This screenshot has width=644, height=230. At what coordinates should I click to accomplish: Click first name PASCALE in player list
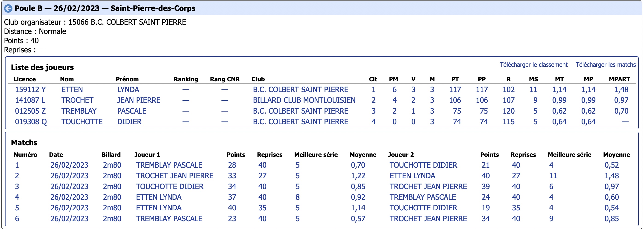[132, 111]
